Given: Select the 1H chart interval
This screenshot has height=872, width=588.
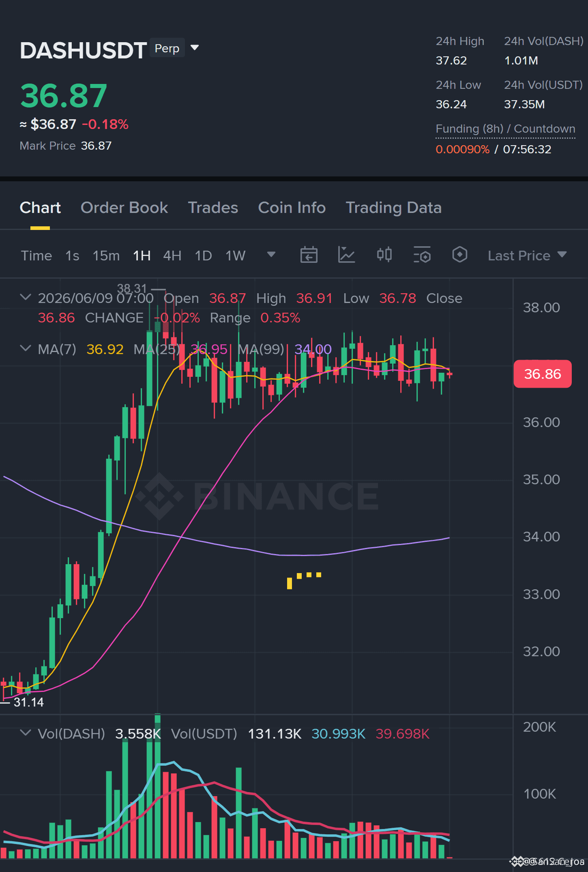Looking at the screenshot, I should click(x=142, y=256).
